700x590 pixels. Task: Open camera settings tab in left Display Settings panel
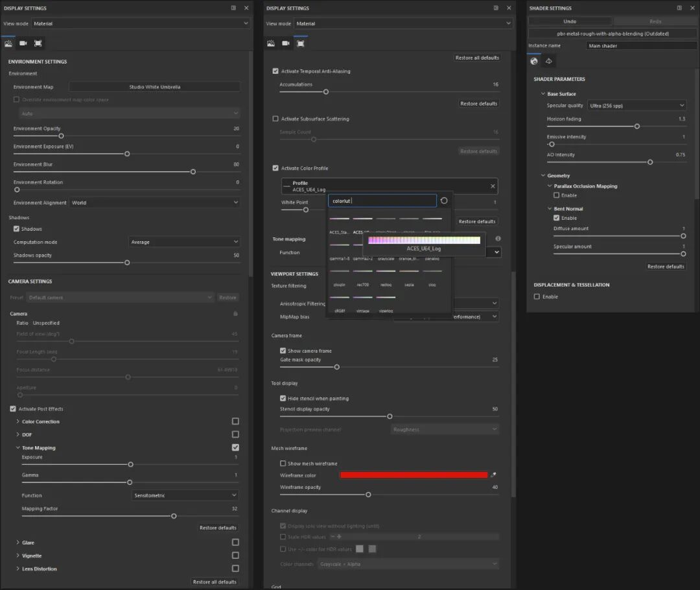pyautogui.click(x=23, y=43)
